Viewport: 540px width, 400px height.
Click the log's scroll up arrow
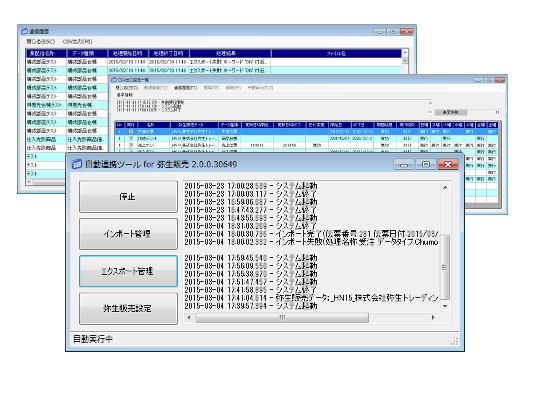[445, 188]
